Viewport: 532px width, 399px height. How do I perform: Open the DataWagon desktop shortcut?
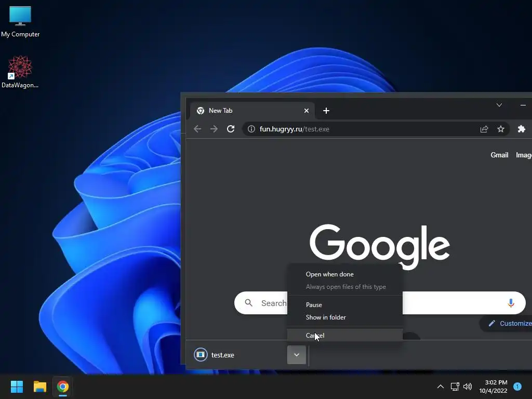pos(20,72)
